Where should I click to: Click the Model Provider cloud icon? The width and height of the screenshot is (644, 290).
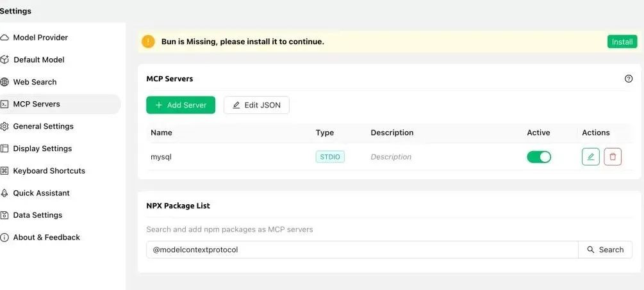point(4,38)
